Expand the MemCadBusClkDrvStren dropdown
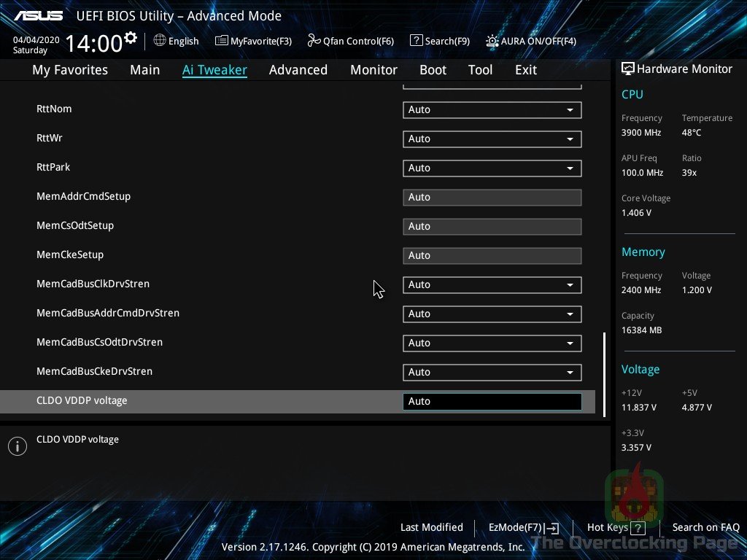The image size is (747, 560). pos(491,284)
